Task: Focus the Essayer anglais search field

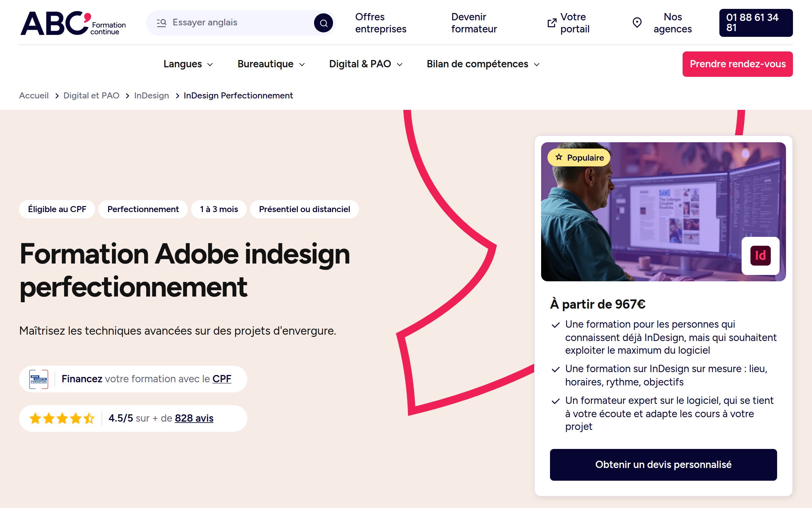Action: tap(240, 23)
